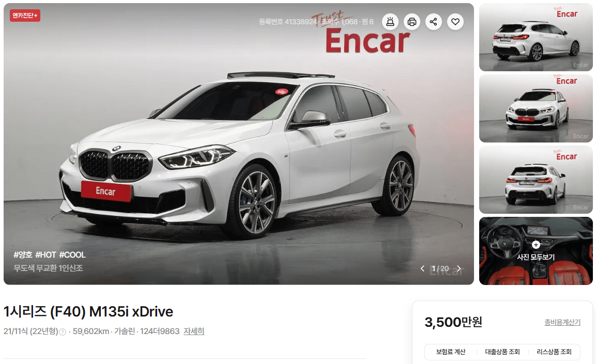Open rear-quarter view car thumbnail

pos(536,37)
